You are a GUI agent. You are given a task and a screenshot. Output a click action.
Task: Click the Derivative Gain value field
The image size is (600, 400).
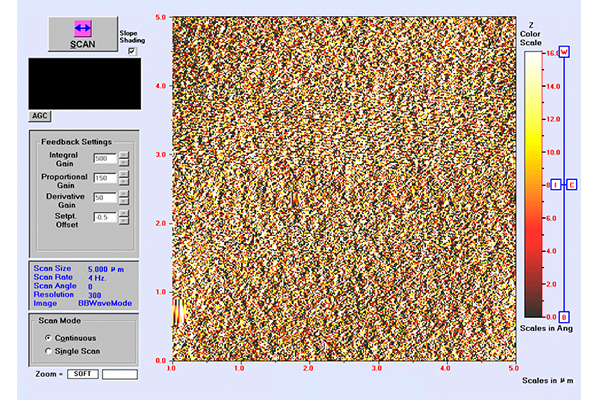(x=105, y=198)
